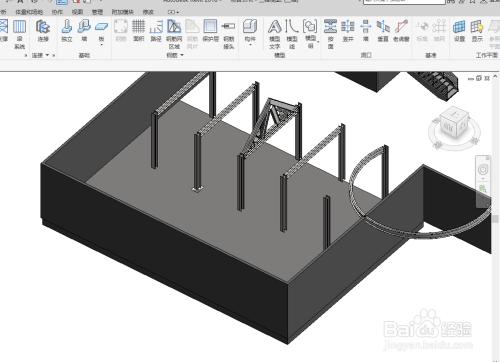Expand the 连接 panel dropdown arrow
The width and height of the screenshot is (500, 362).
tap(47, 55)
